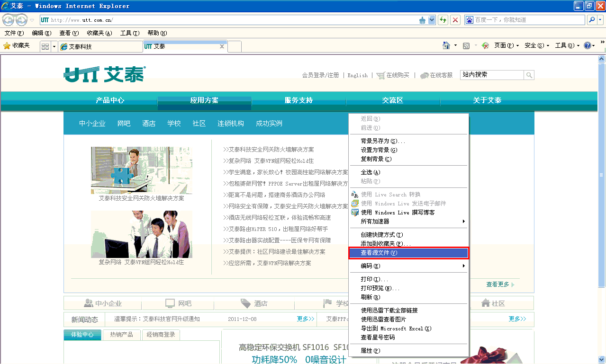Open the 收藏夹(A) menu

[99, 33]
